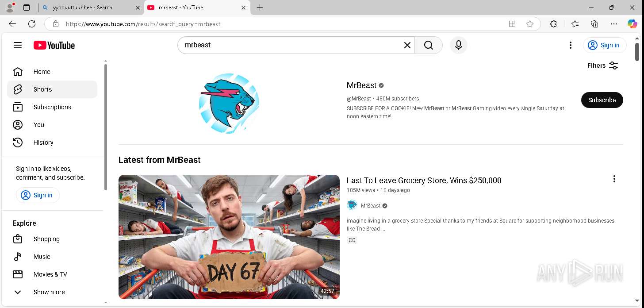Open the tab actions menu icon
Image resolution: width=644 pixels, height=308 pixels.
[x=27, y=8]
